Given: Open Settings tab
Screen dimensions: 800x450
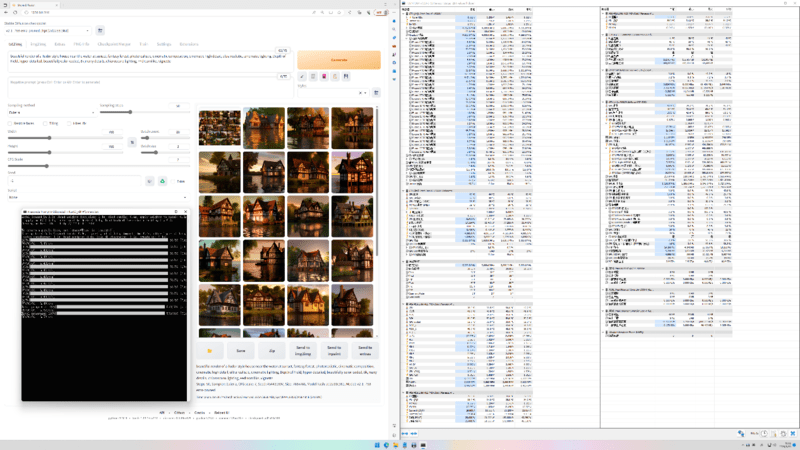Looking at the screenshot, I should pos(164,44).
